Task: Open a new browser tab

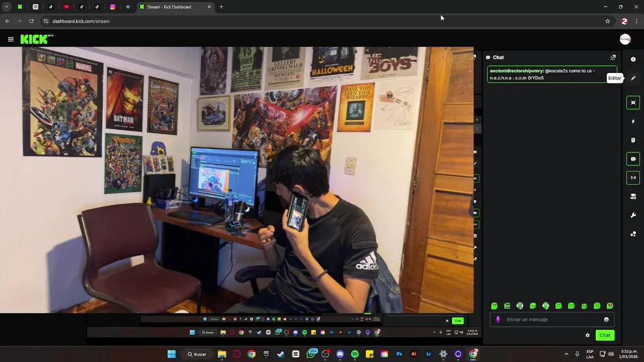Action: pyautogui.click(x=221, y=7)
